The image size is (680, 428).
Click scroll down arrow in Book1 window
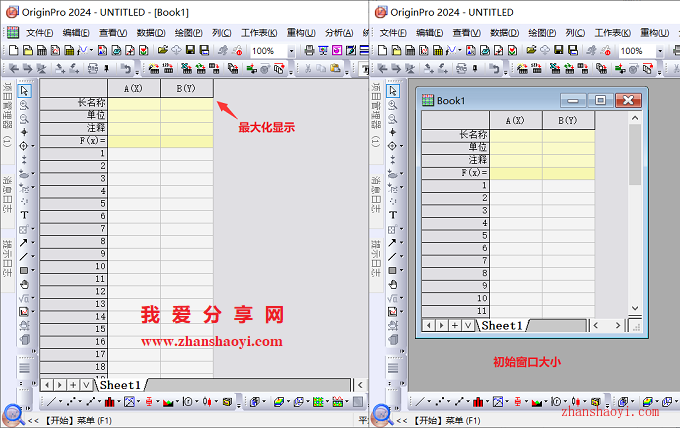[x=635, y=308]
